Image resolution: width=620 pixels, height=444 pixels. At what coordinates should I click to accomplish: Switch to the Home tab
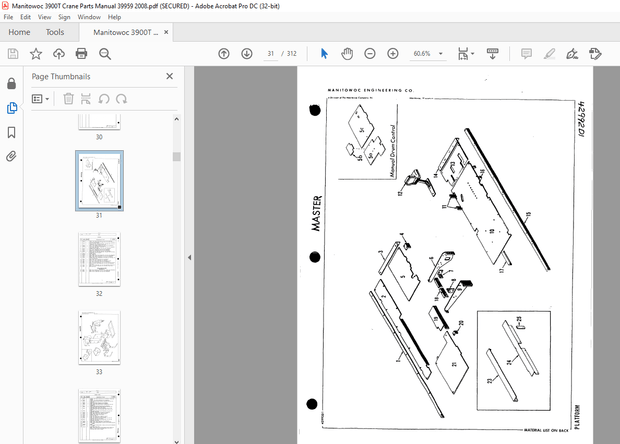tap(19, 32)
